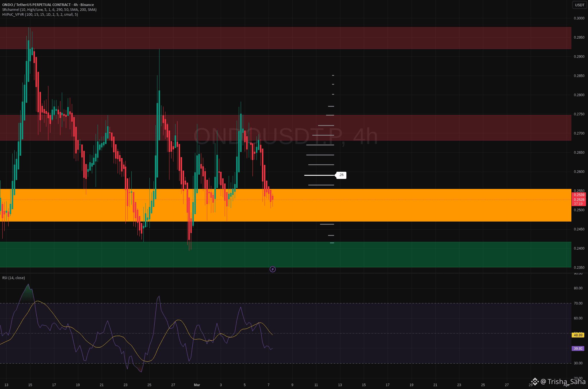Click the purple lightning bolt event icon
588x389 pixels.
273,269
